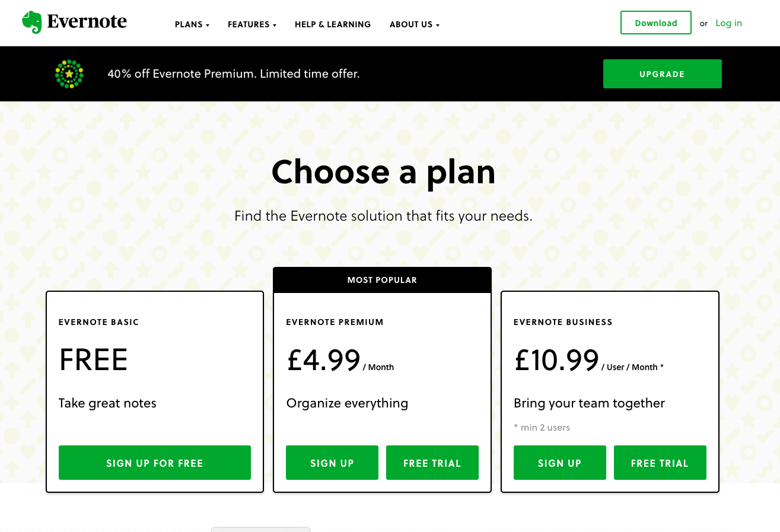Click the 40% off Premium offer text
The width and height of the screenshot is (780, 532).
point(234,74)
